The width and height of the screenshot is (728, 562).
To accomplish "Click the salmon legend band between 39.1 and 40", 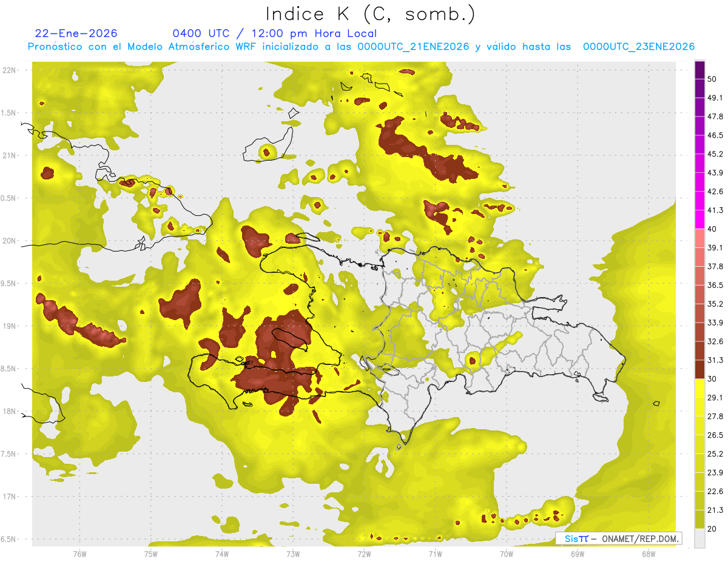I will [x=699, y=238].
